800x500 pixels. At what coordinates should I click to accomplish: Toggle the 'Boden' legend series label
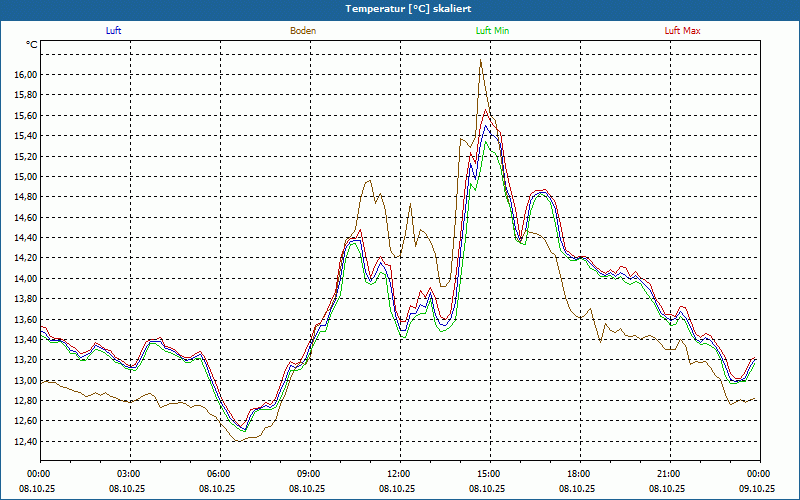point(303,31)
